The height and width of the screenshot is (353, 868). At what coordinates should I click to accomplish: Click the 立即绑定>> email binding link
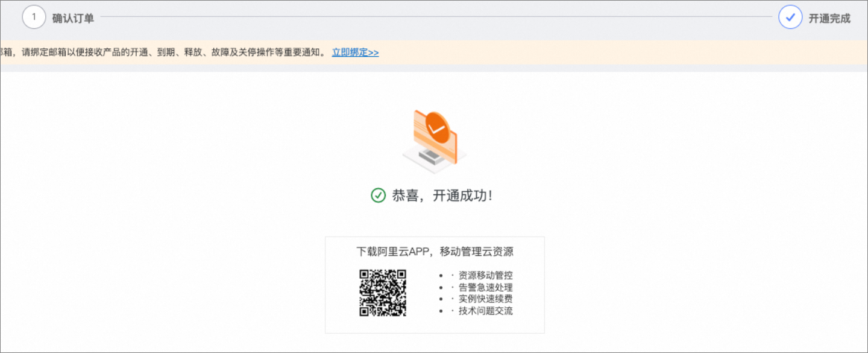pos(355,52)
